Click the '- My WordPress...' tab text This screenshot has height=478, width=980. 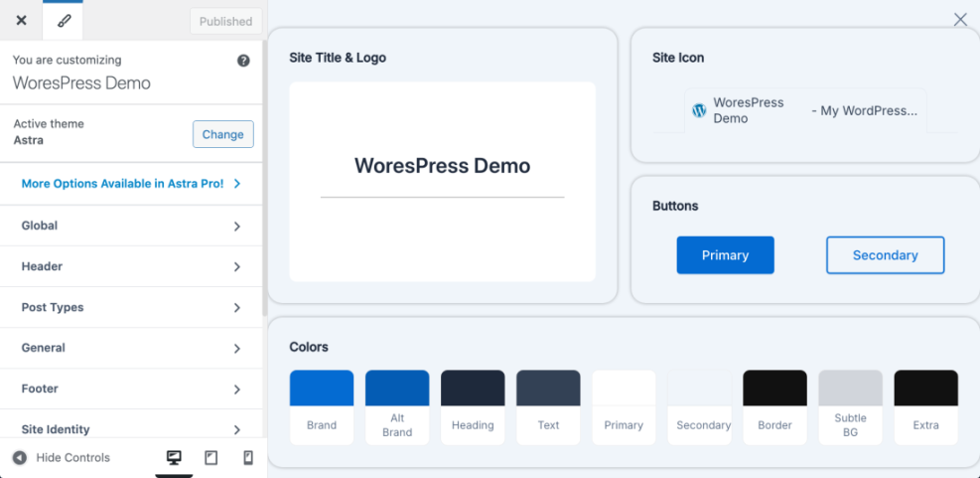point(865,110)
